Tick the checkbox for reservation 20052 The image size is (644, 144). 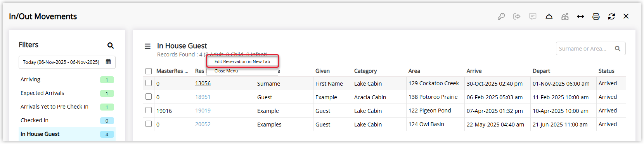pos(149,124)
